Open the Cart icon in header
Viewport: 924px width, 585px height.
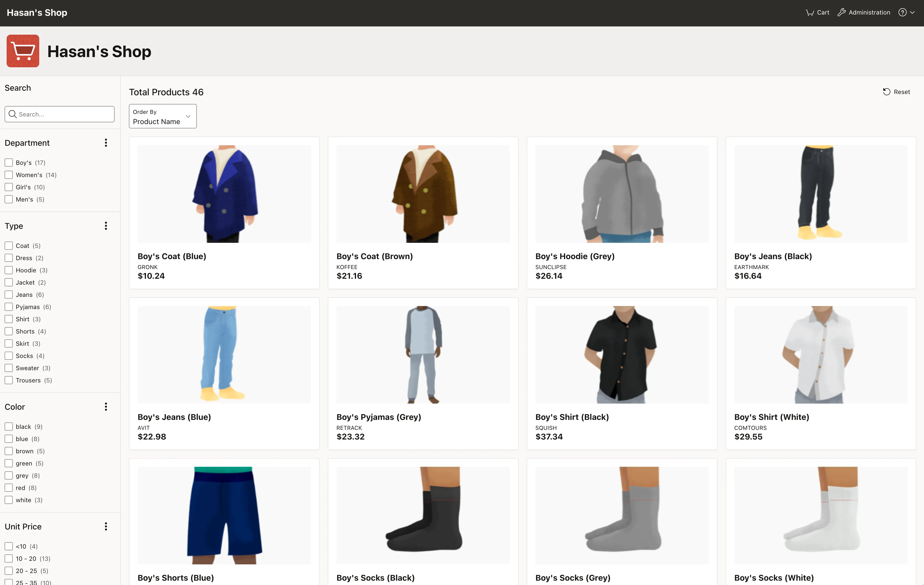click(x=810, y=13)
